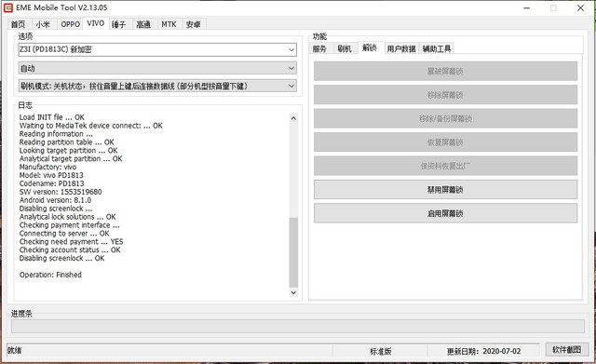Click the 'SW version: 1553519680' log line
596x364 pixels.
coord(61,192)
